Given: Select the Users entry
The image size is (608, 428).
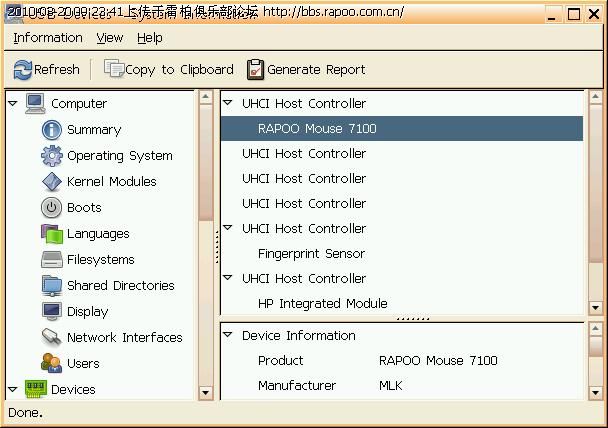Looking at the screenshot, I should pyautogui.click(x=83, y=364).
